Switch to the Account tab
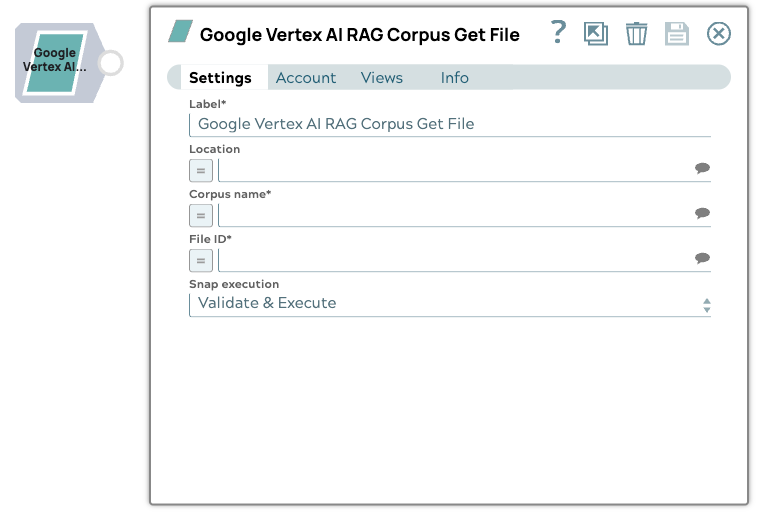The image size is (765, 514). coord(306,78)
